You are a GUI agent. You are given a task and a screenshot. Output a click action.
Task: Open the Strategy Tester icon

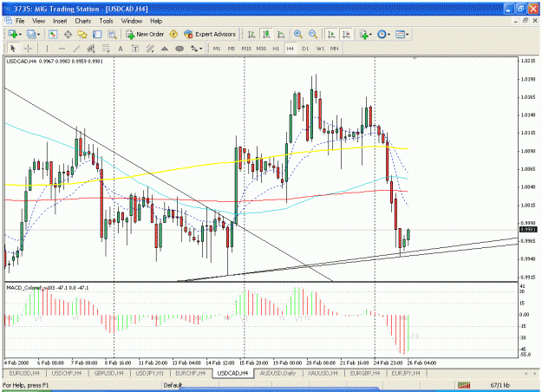coord(112,34)
